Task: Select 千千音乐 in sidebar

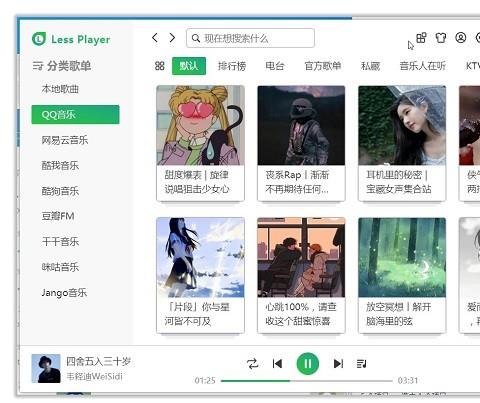Action: click(x=60, y=241)
